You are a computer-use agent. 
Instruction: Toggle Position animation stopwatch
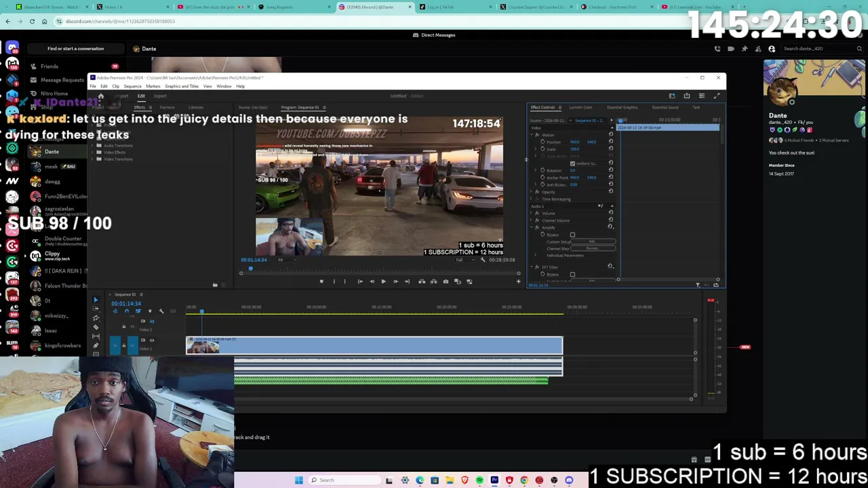click(542, 142)
